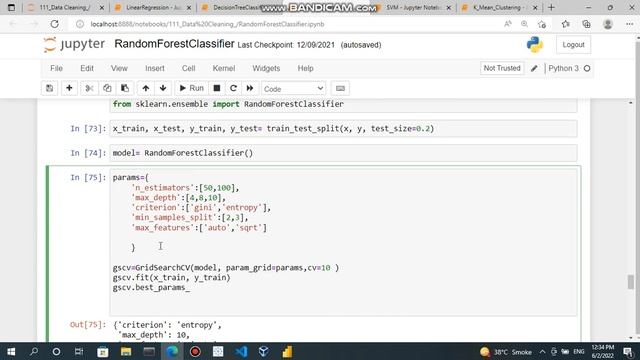Click the Logout button
Image resolution: width=640 pixels, height=360 pixels.
(x=573, y=45)
